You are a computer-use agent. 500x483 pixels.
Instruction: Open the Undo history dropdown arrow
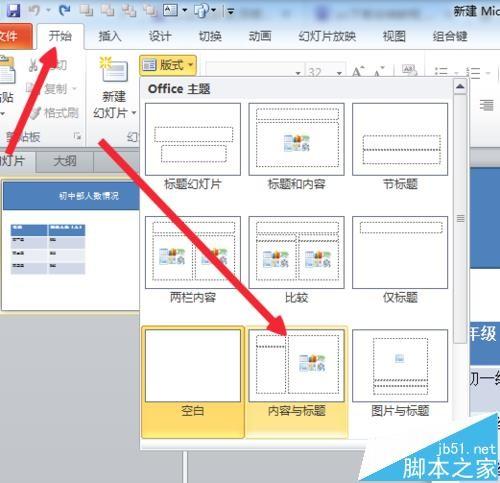pos(49,10)
